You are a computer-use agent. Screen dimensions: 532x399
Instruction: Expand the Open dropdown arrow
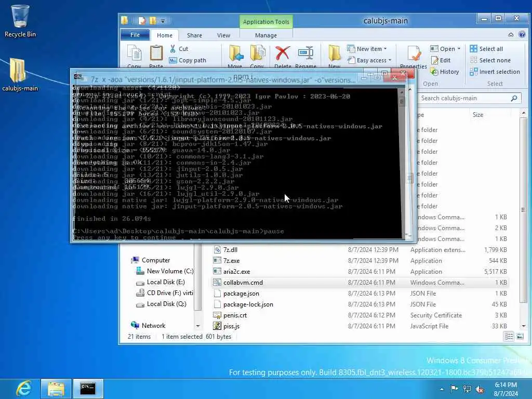point(459,49)
